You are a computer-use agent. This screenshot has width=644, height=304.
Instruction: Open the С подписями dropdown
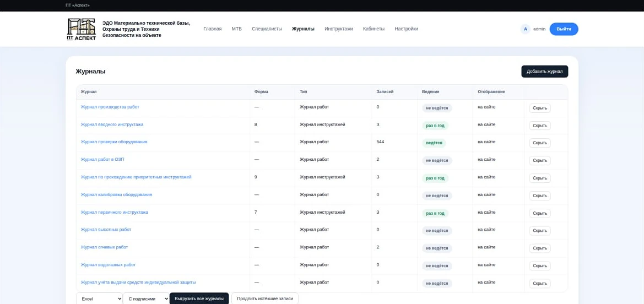(146, 298)
